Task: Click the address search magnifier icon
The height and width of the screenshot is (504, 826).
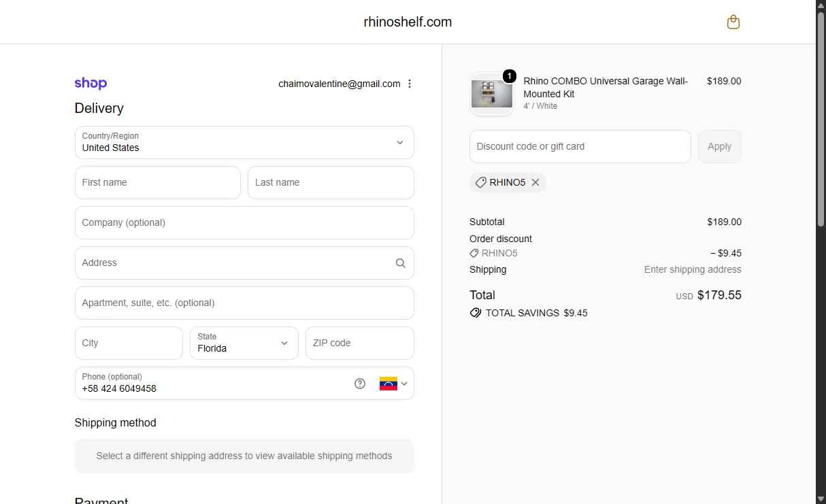Action: 401,263
